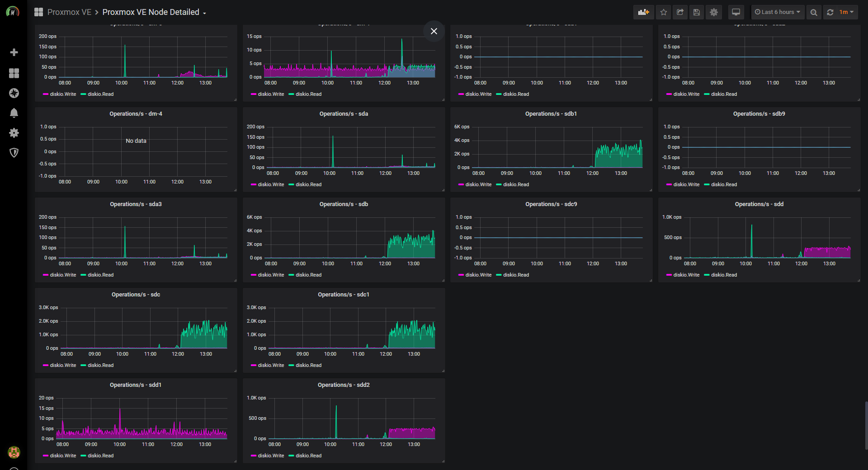868x470 pixels.
Task: Open the Operations/s - sdd2 panel menu
Action: 344,385
